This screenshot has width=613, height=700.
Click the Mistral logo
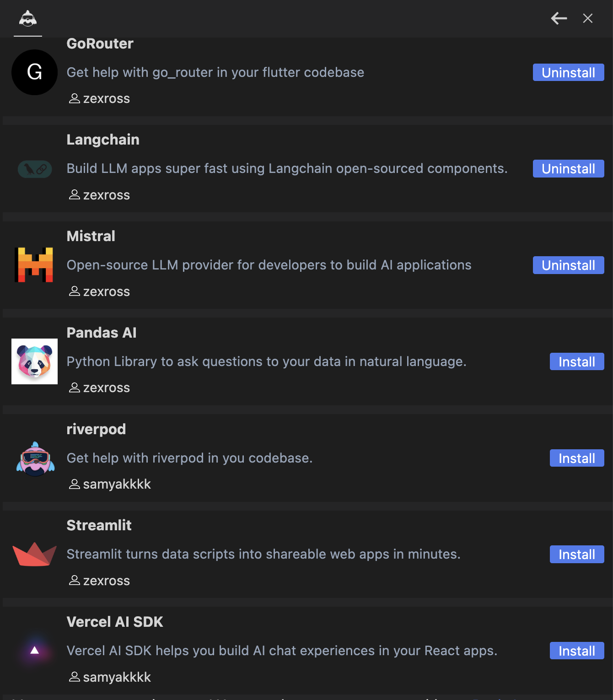(34, 265)
